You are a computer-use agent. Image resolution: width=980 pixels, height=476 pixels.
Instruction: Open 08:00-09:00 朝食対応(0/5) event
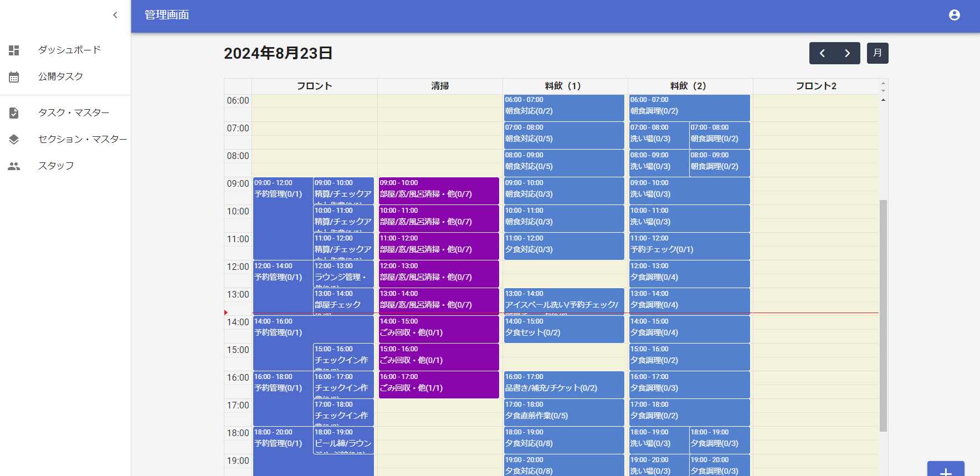[564, 163]
